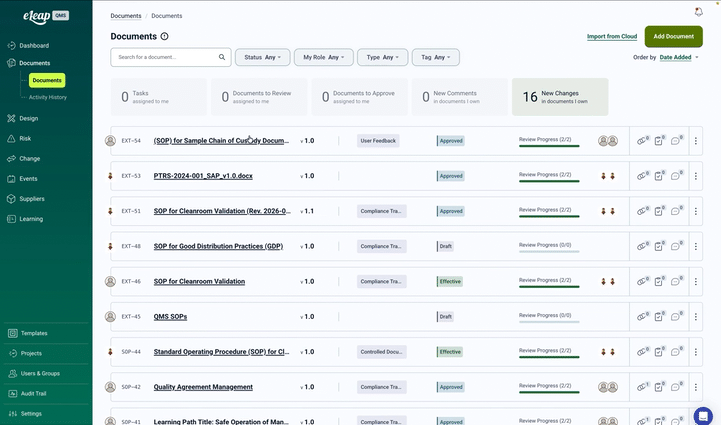Open three-dot menu for EXT-48 row
This screenshot has width=721, height=425.
[696, 246]
